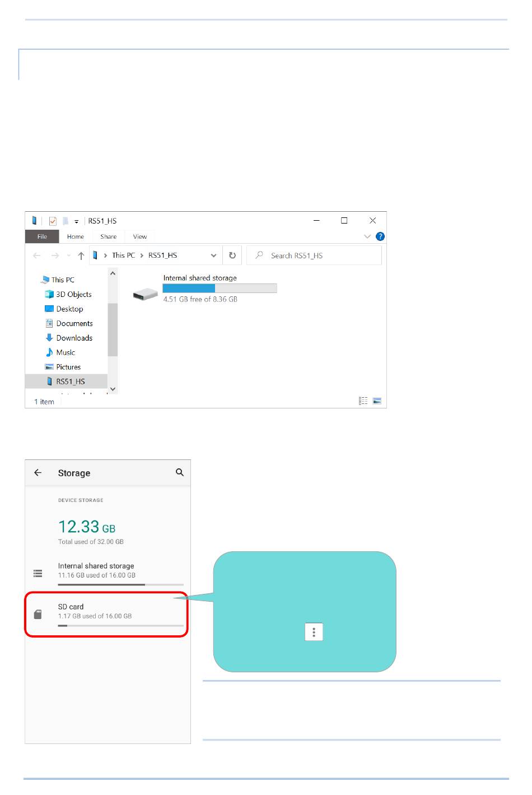
Task: Minimize the RS51_HS Explorer window
Action: (x=316, y=221)
